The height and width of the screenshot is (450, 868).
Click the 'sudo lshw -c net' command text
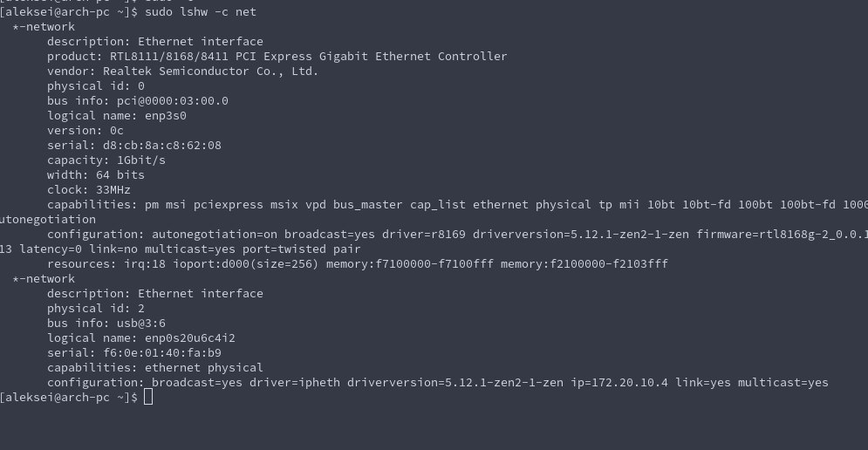pyautogui.click(x=201, y=11)
